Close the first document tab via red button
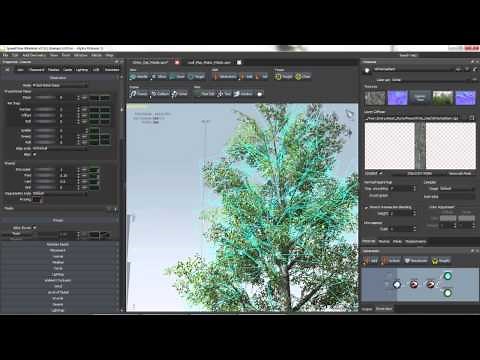 click(x=177, y=62)
